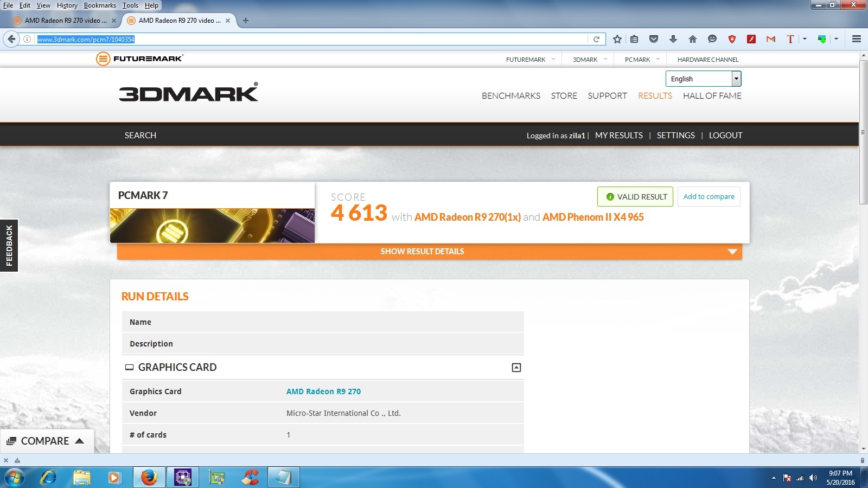Viewport: 868px width, 488px height.
Task: Go to HALL OF FAME
Action: [x=712, y=96]
